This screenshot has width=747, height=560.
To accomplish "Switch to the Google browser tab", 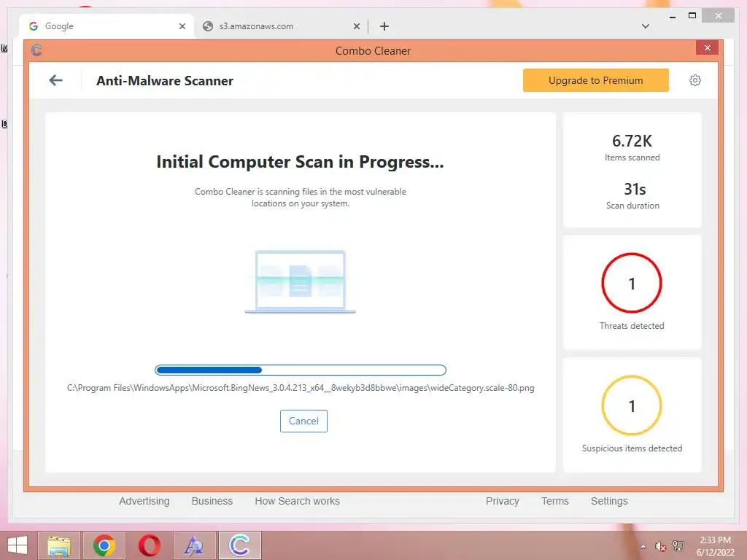I will (x=107, y=26).
